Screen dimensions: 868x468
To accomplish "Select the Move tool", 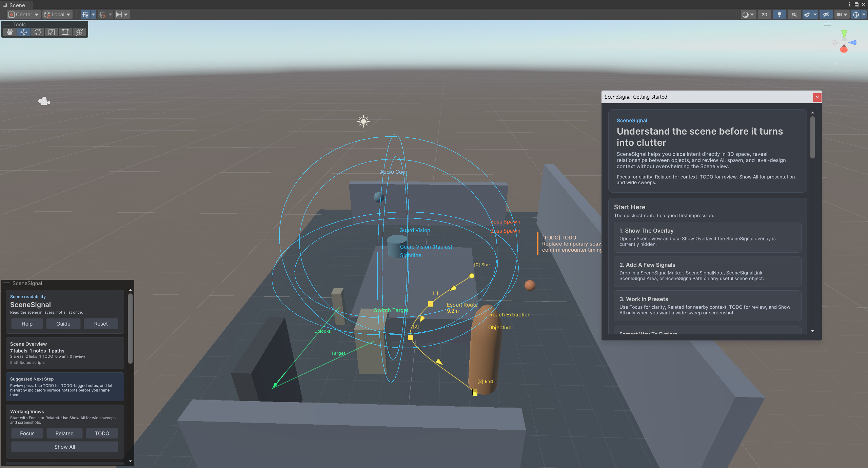I will 24,32.
